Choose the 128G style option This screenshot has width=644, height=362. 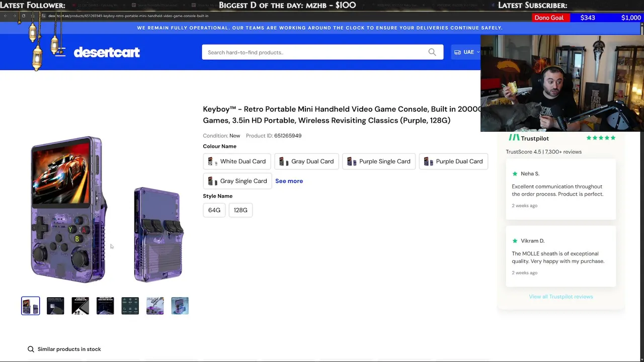click(240, 210)
